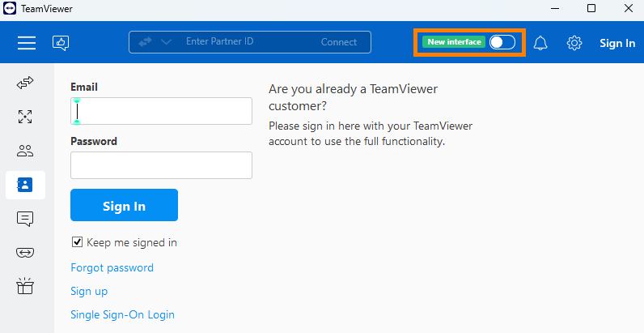This screenshot has height=333, width=644.
Task: Focus the Password input field
Action: [x=162, y=165]
